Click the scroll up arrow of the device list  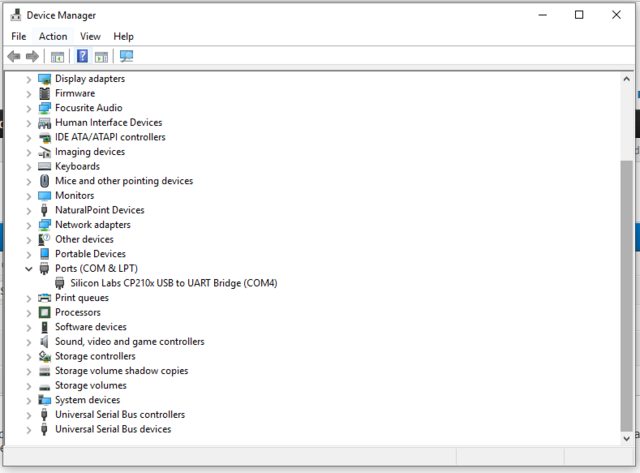[x=627, y=79]
